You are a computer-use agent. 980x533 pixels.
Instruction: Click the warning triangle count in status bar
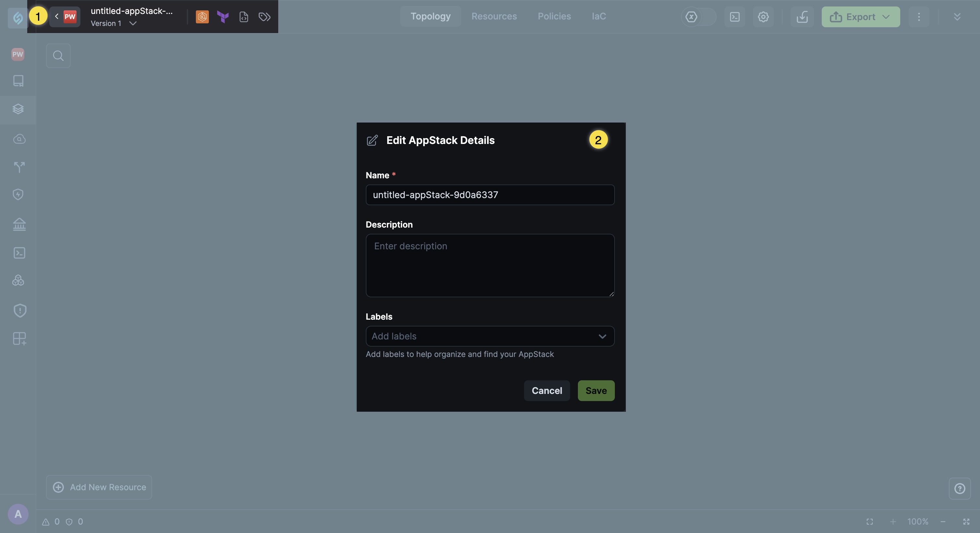[x=51, y=522]
